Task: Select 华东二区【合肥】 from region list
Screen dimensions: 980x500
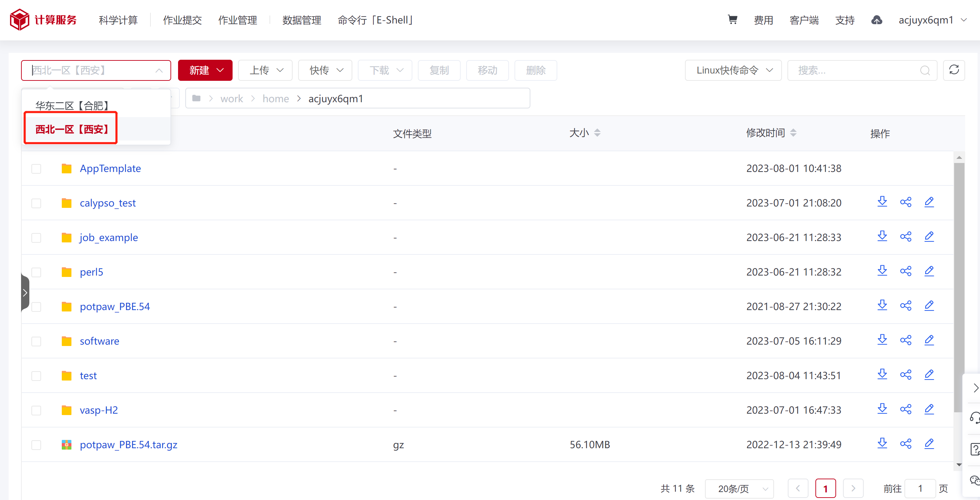Action: pyautogui.click(x=96, y=105)
